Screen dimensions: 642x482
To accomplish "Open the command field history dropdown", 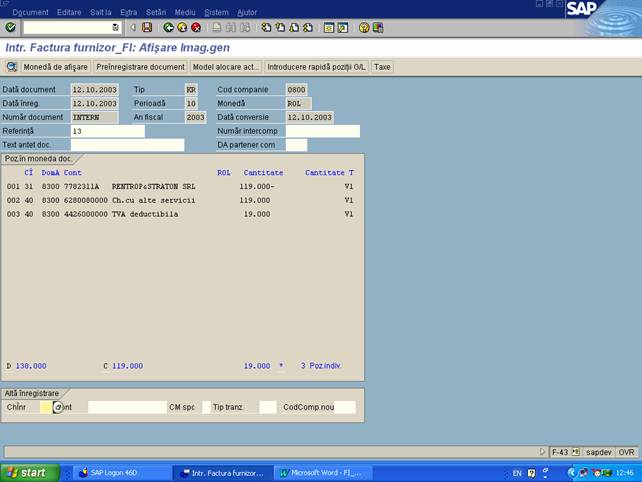I will (x=116, y=28).
